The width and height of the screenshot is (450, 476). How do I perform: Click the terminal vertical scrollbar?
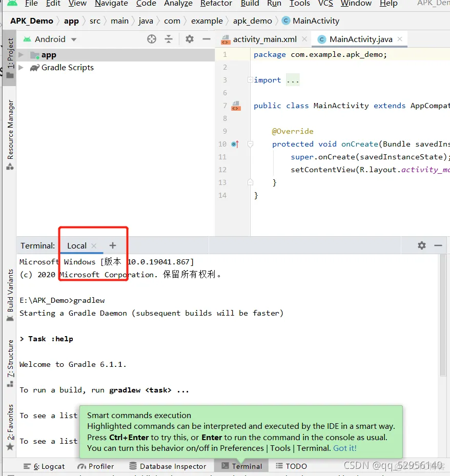coord(443,316)
